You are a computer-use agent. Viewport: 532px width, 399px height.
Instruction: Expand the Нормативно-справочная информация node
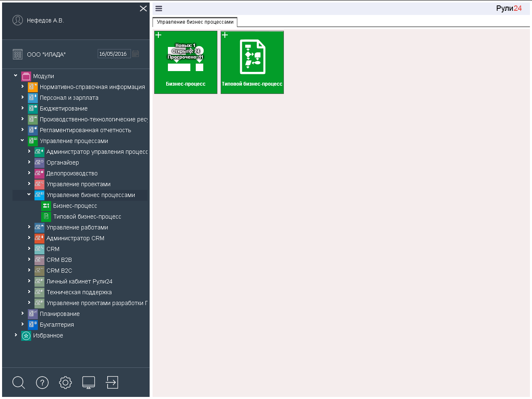[22, 86]
